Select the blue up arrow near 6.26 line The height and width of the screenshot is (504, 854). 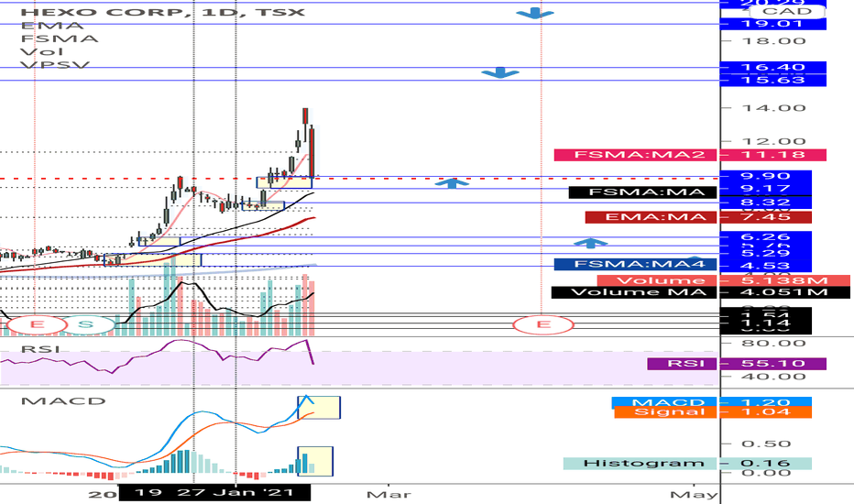tap(590, 243)
